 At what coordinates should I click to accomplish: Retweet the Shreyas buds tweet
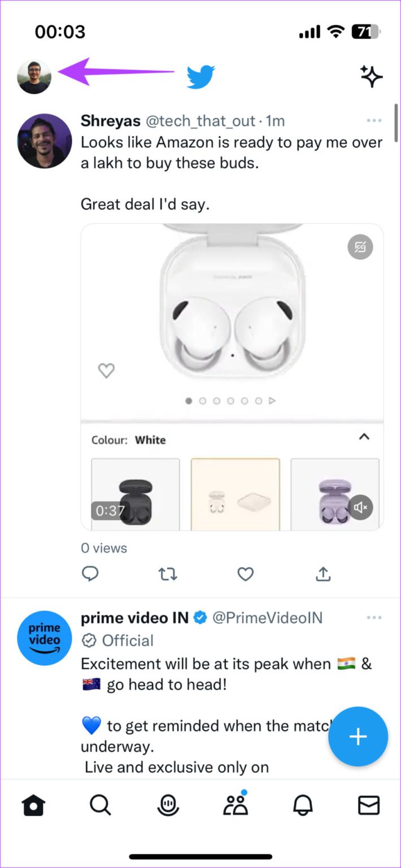click(168, 574)
